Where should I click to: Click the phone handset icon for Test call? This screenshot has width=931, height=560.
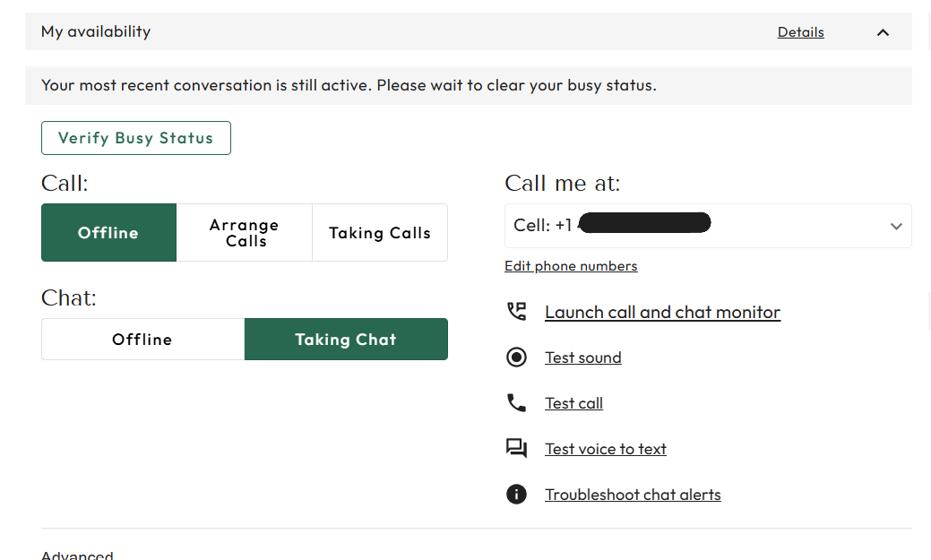(516, 403)
